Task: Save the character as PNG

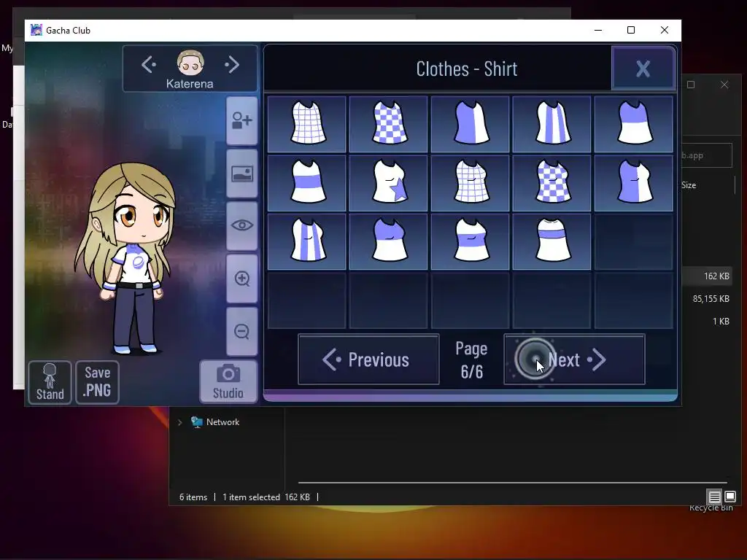Action: [x=97, y=382]
